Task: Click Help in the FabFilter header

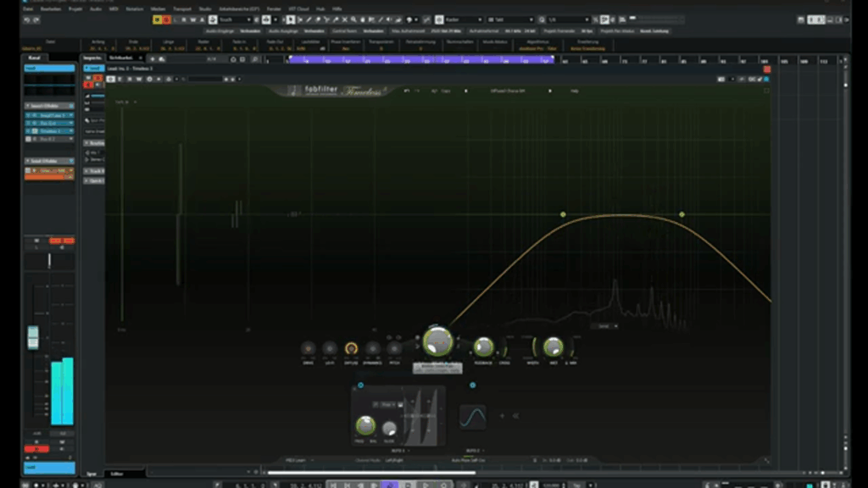Action: tap(575, 91)
